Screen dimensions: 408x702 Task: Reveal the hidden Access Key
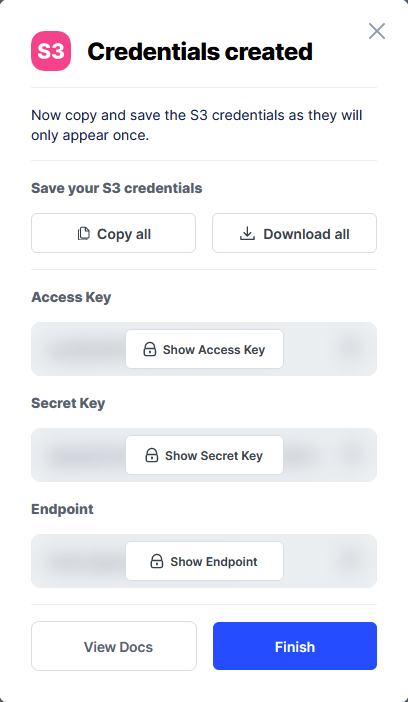click(x=204, y=349)
